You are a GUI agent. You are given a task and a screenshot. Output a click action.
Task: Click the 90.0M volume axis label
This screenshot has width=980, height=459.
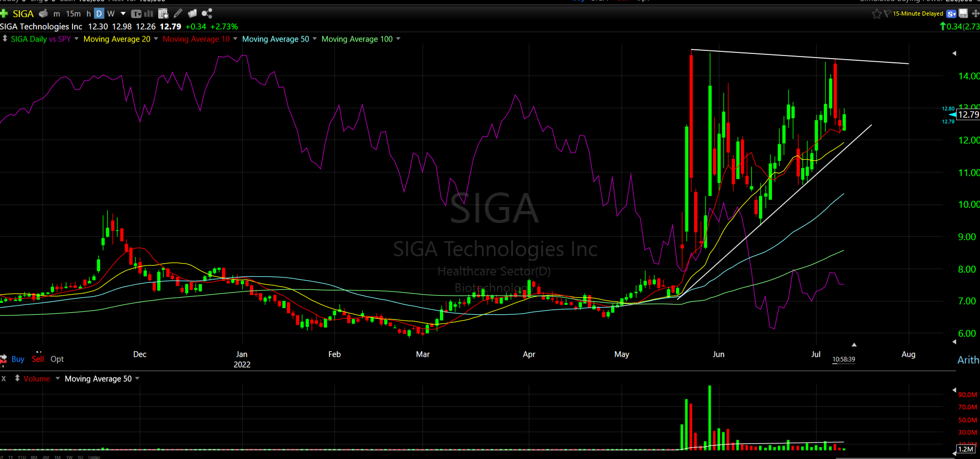968,395
